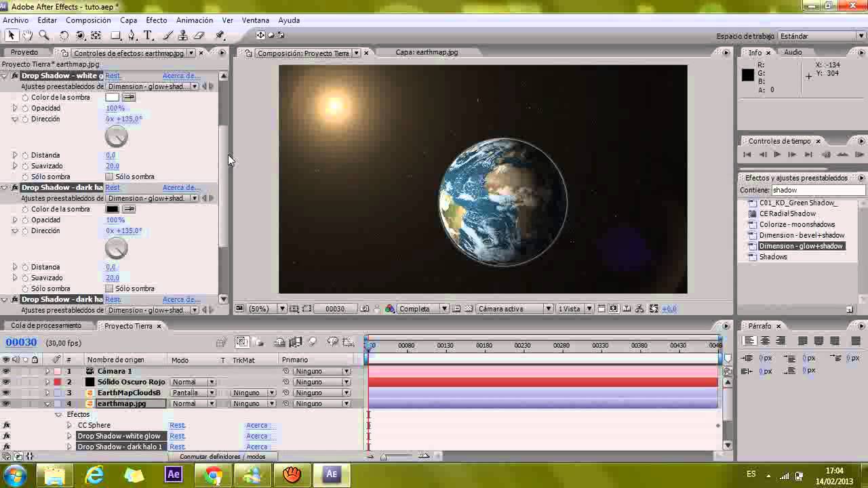Viewport: 868px width, 488px height.
Task: Hide the earthmap.jpg layer
Action: coord(6,403)
